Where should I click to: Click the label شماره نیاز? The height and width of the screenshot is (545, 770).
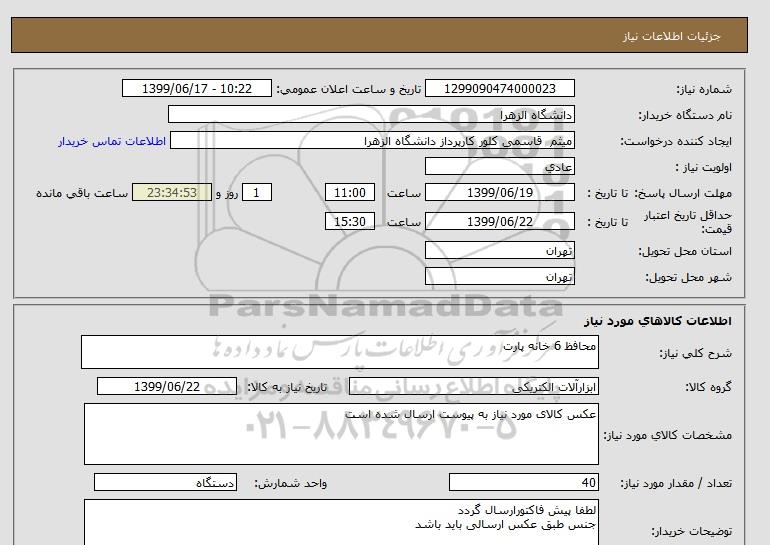point(704,89)
